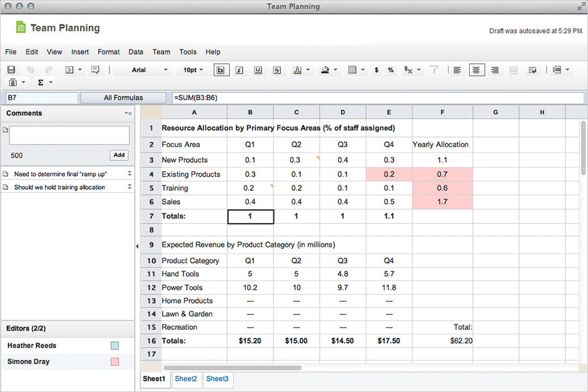The image size is (588, 392).
Task: Click the new comment text box
Action: tap(69, 135)
